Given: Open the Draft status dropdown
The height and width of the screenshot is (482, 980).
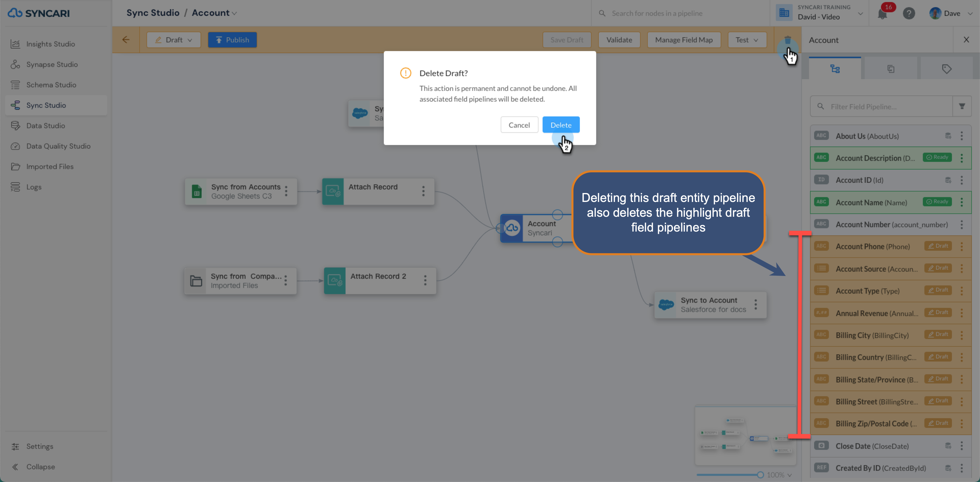Looking at the screenshot, I should [x=174, y=40].
